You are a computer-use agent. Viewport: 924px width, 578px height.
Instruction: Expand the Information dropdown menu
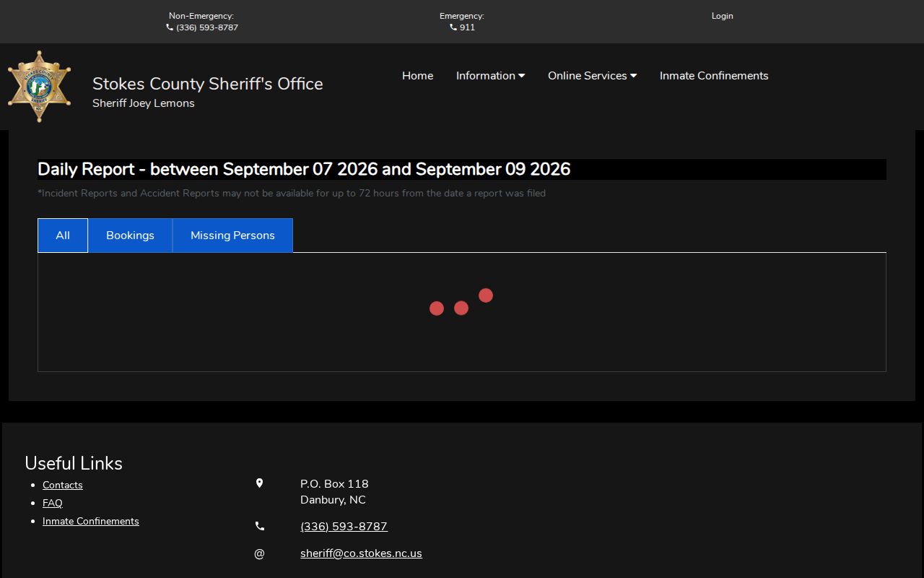tap(490, 76)
